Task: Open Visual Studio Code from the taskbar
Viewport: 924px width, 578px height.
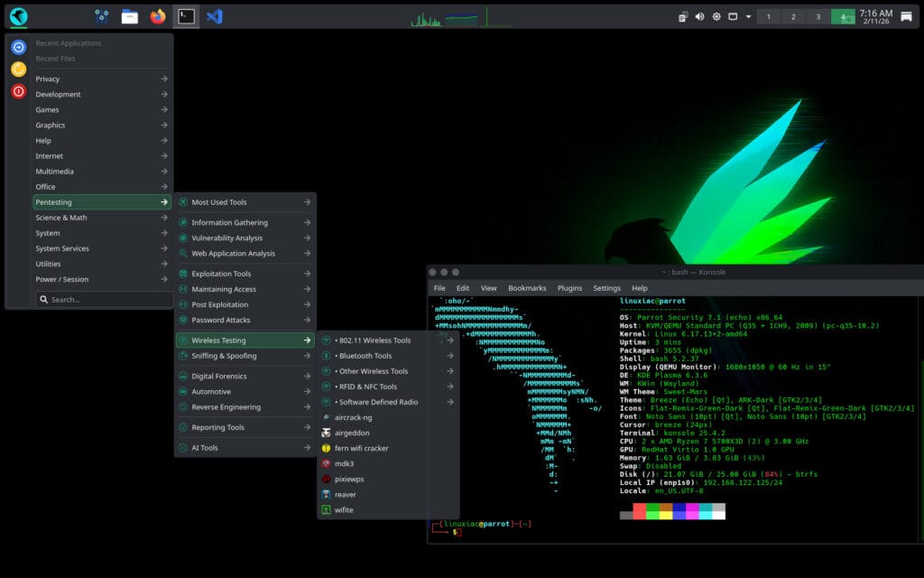Action: [x=214, y=15]
